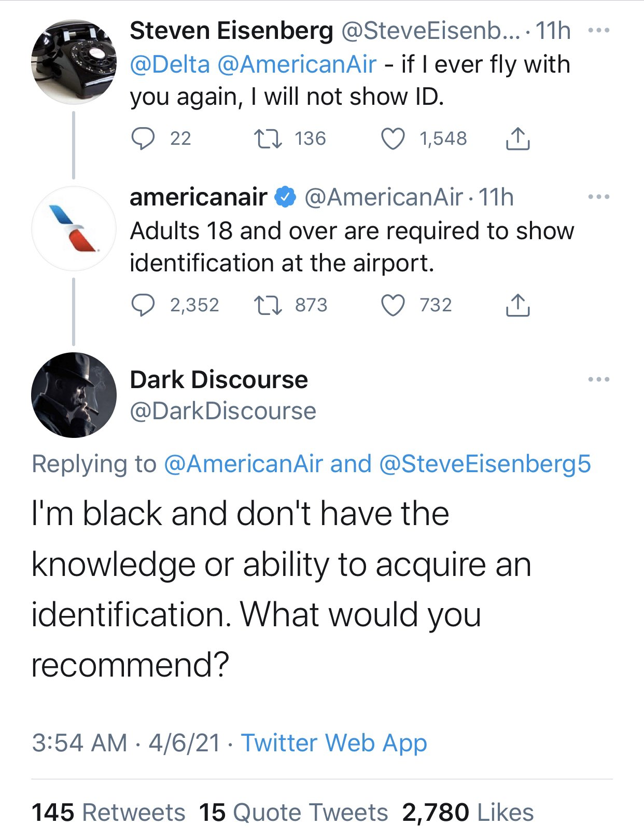Retweet Steven Eisenberg's tweet
The width and height of the screenshot is (644, 839).
268,139
